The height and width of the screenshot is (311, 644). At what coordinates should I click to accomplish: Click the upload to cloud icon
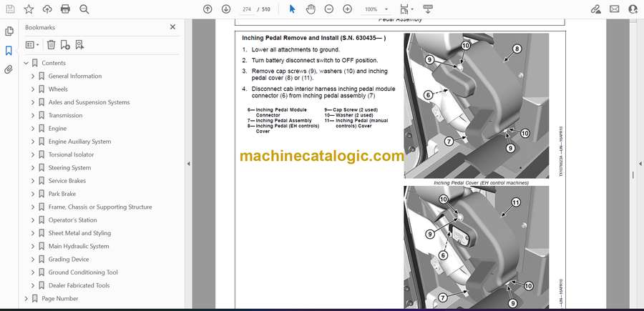(47, 9)
